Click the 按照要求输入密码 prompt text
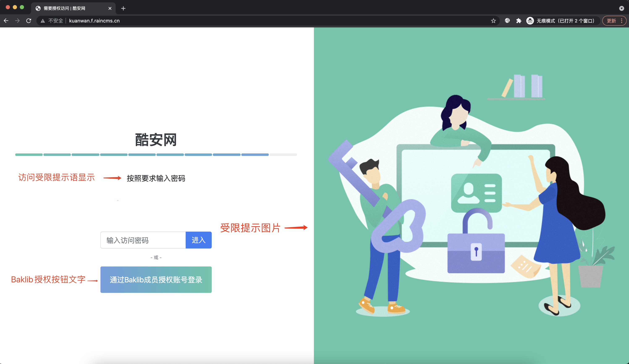 pyautogui.click(x=156, y=178)
